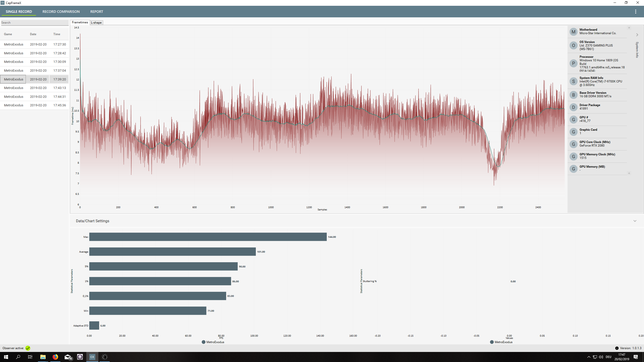Click the Motherboard 'M' info icon

click(x=573, y=32)
